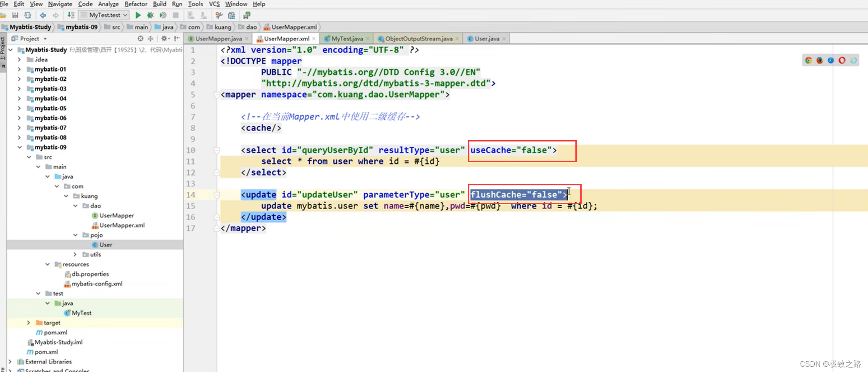Click the Back navigation arrow icon
This screenshot has width=868, height=372.
43,15
